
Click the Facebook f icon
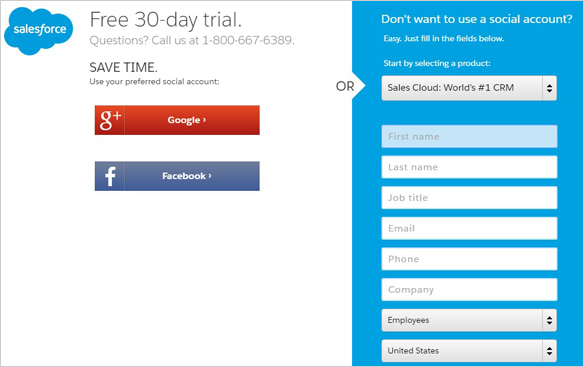[110, 176]
